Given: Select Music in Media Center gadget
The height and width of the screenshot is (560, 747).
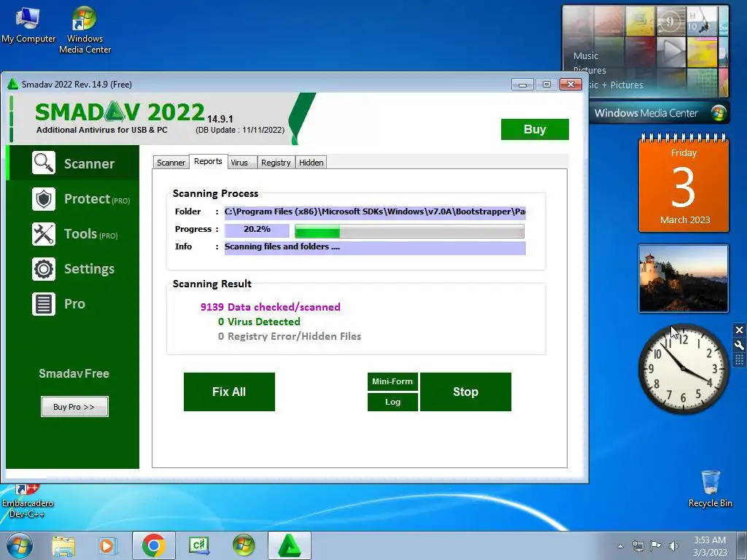Looking at the screenshot, I should coord(586,55).
